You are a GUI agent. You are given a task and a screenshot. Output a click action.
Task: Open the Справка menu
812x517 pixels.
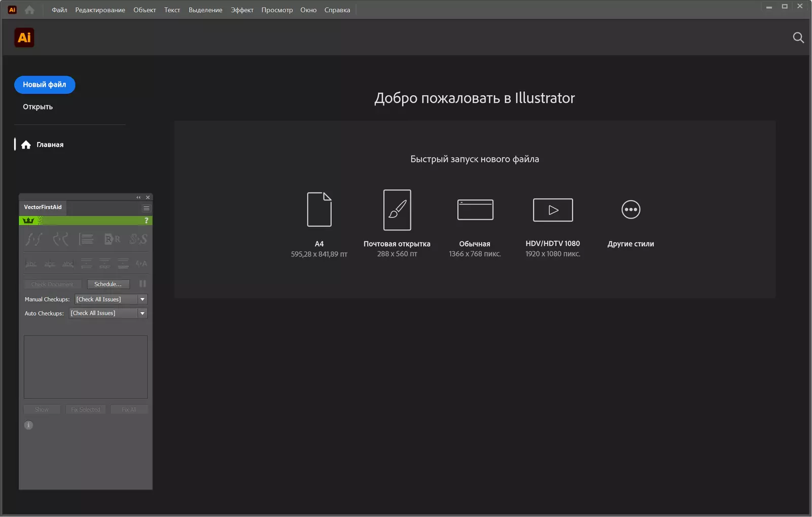coord(337,10)
